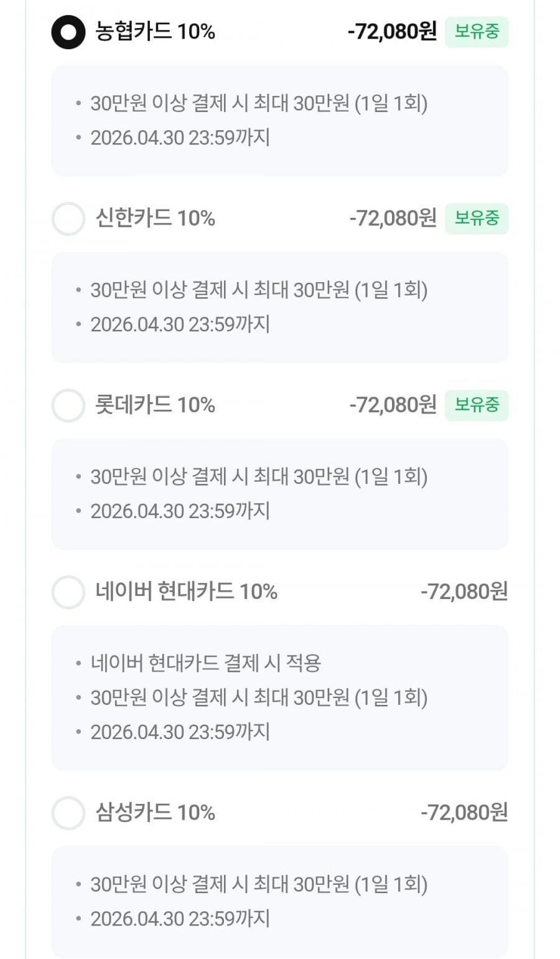560x959 pixels.
Task: Choose the 삼성카드 10% radio circle
Action: click(x=68, y=813)
